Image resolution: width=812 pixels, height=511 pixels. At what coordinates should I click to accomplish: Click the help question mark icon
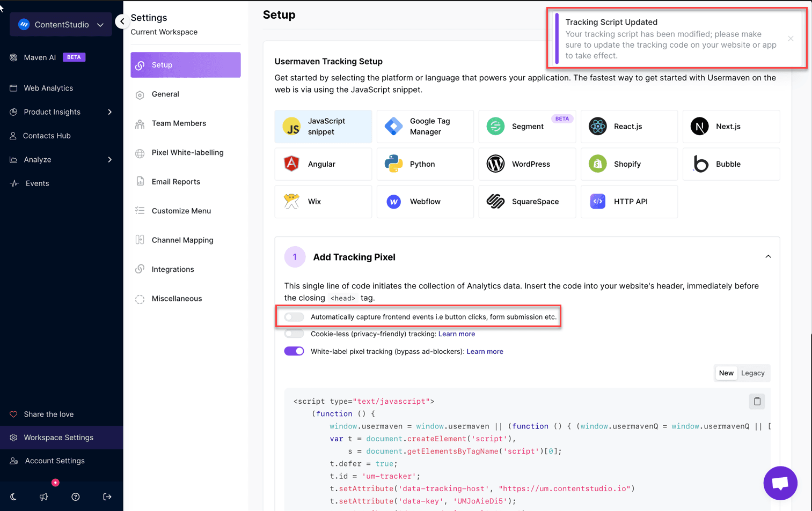76,497
